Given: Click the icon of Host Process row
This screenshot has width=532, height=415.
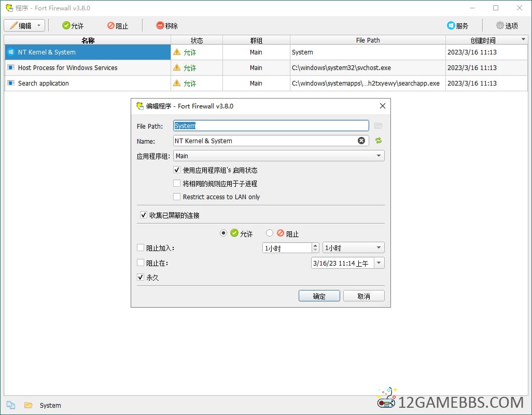Looking at the screenshot, I should pyautogui.click(x=11, y=67).
